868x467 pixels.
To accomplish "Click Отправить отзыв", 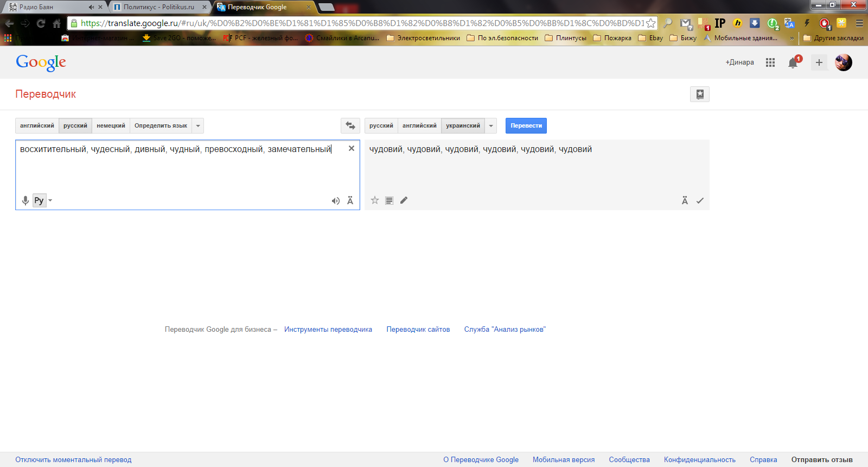I will [x=822, y=460].
